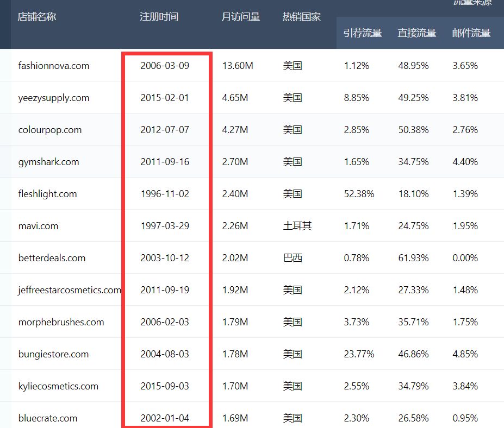The image size is (504, 428).
Task: Click the 引荐流量 column header
Action: (362, 33)
